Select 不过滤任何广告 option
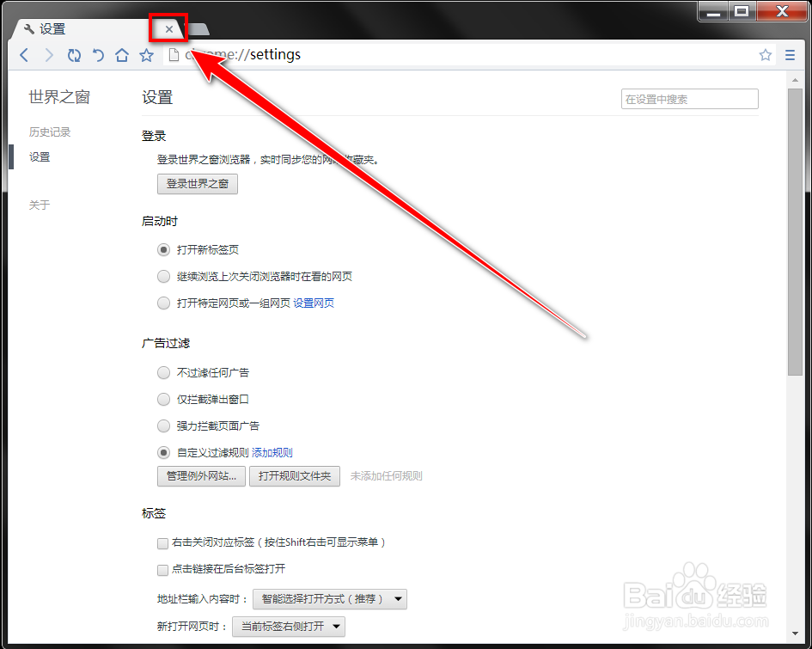Image resolution: width=812 pixels, height=649 pixels. click(163, 372)
